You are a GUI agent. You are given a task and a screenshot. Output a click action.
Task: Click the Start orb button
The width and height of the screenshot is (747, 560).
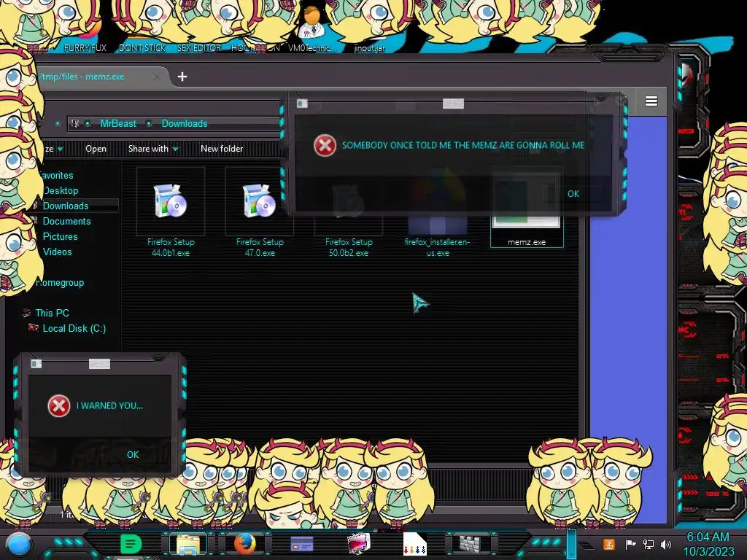click(x=18, y=544)
